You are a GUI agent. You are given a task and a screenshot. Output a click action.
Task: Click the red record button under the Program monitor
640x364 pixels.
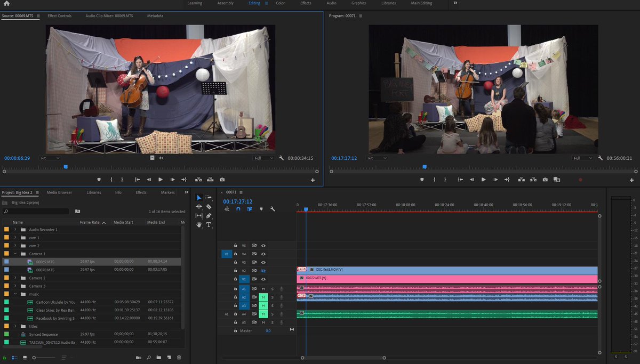[x=580, y=180]
